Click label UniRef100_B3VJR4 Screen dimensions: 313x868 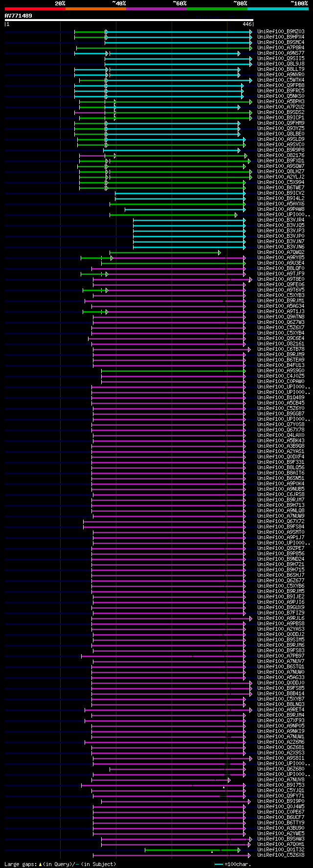pos(281,220)
